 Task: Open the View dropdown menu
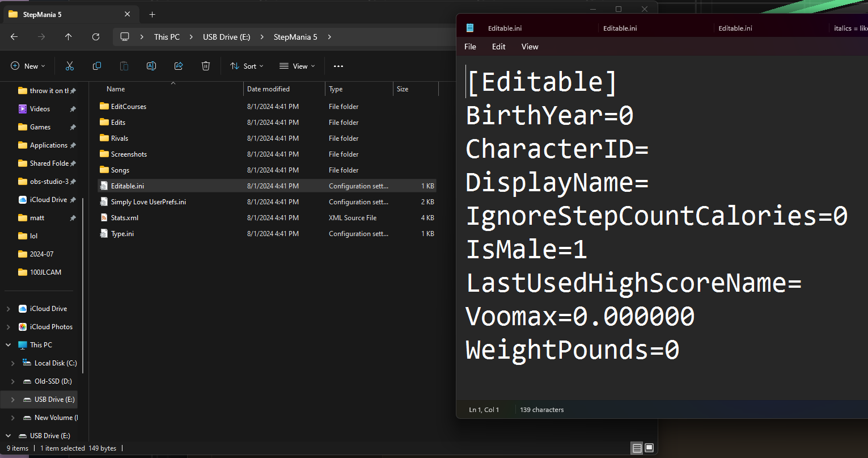point(296,66)
